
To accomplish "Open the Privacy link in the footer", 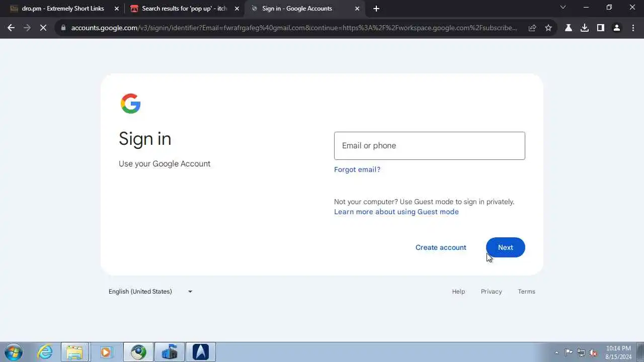I will (x=492, y=292).
